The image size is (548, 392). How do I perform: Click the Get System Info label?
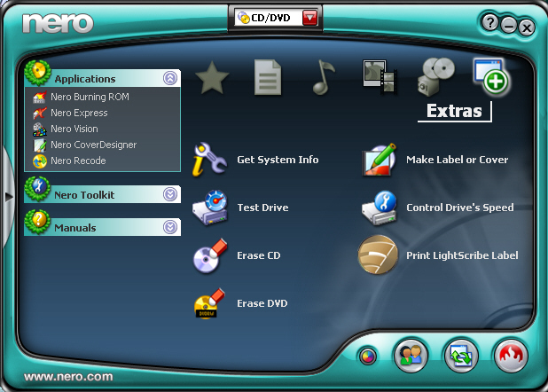278,160
